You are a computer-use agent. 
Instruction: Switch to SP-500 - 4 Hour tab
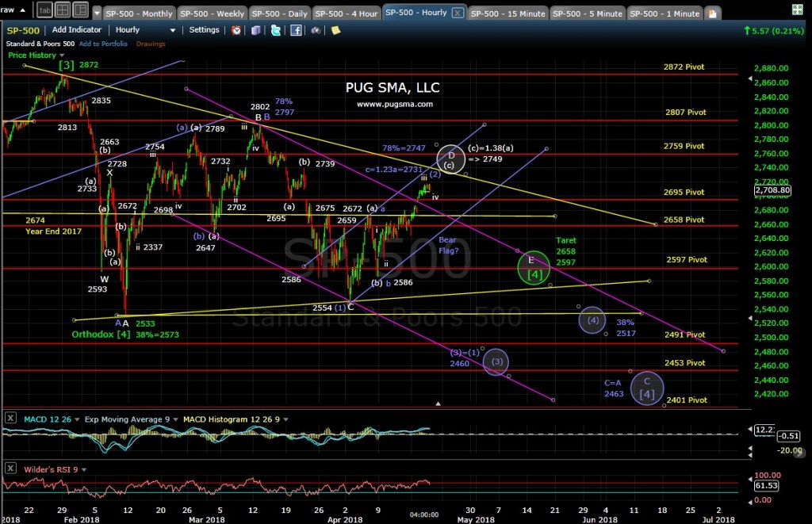point(347,13)
